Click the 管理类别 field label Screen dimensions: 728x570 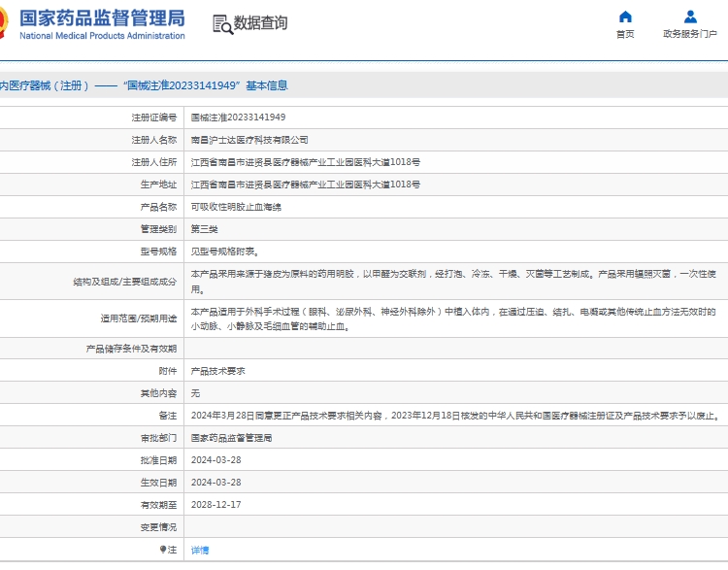click(x=158, y=229)
